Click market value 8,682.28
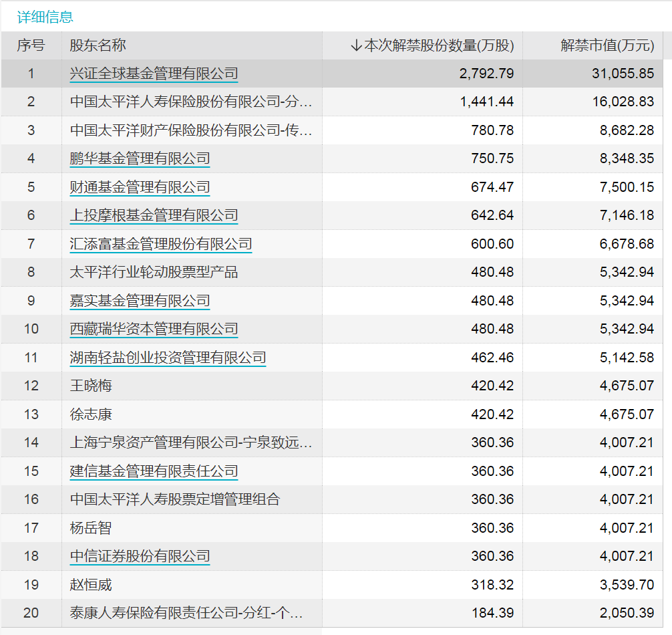 click(x=627, y=130)
